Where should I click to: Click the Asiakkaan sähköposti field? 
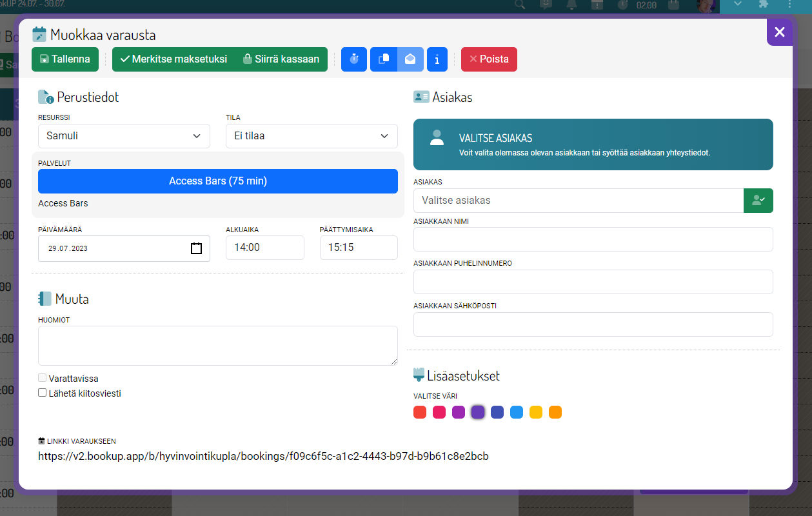[593, 324]
